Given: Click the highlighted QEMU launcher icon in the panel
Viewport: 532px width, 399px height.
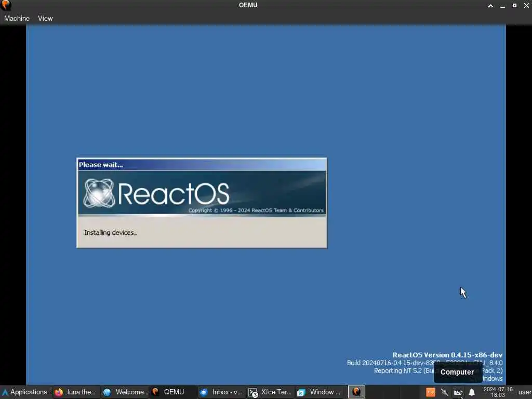Looking at the screenshot, I should [x=356, y=392].
